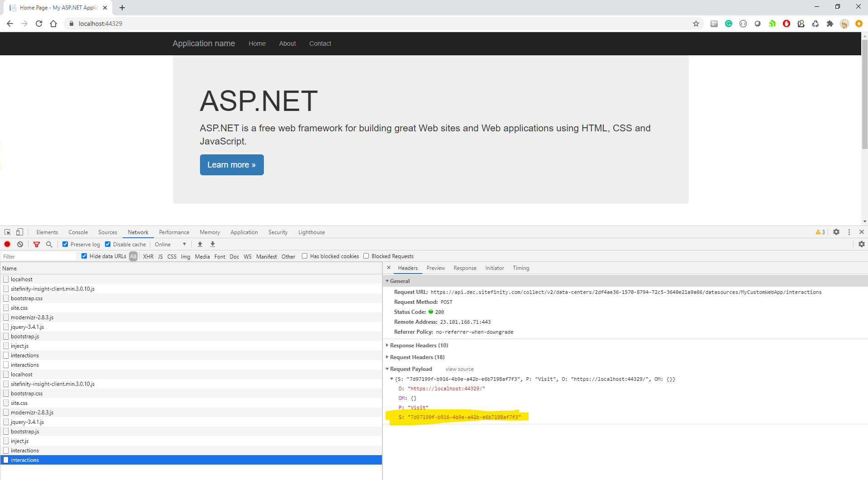Collapse the Request Payload section

click(387, 369)
